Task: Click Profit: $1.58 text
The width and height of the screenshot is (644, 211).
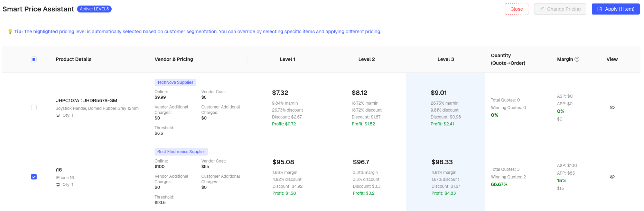Action: (x=284, y=193)
